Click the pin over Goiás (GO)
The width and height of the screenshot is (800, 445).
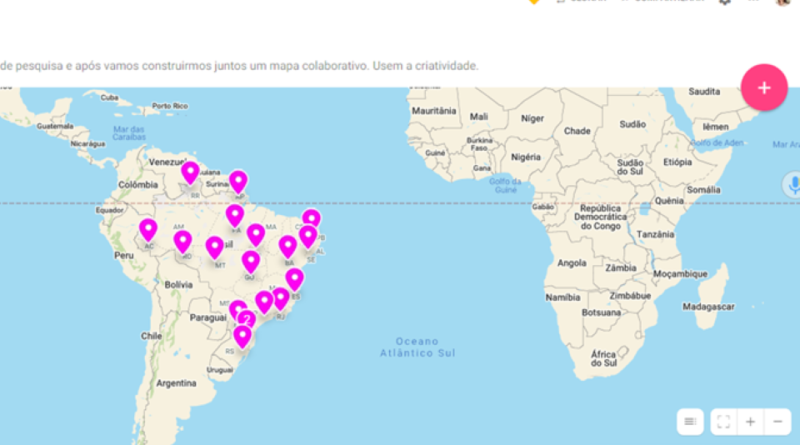click(x=250, y=261)
